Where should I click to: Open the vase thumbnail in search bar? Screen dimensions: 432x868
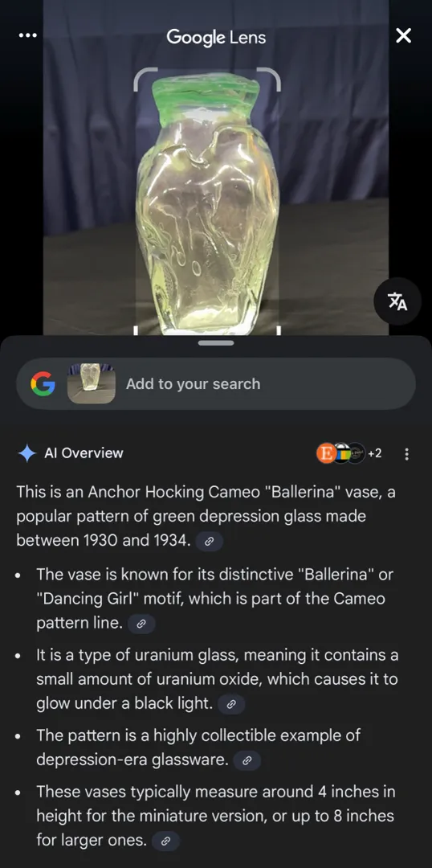click(x=92, y=383)
